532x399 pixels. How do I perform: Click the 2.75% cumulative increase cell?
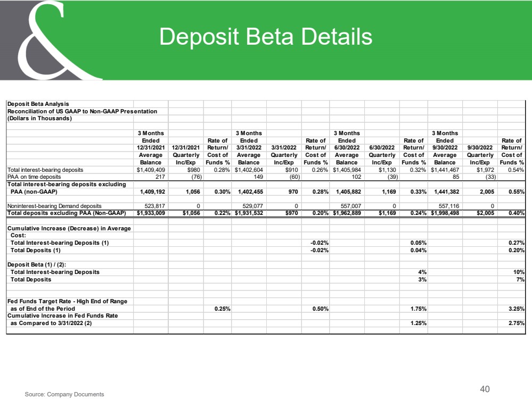(x=517, y=323)
